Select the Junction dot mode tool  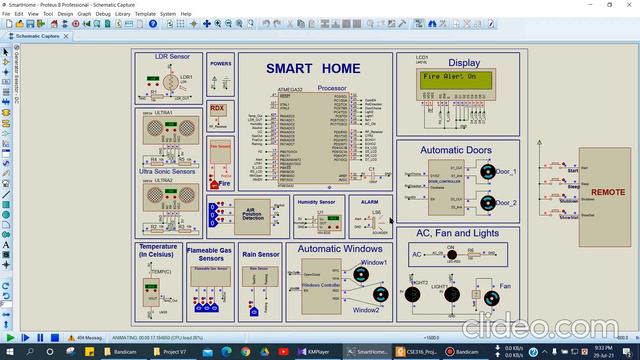click(x=6, y=72)
